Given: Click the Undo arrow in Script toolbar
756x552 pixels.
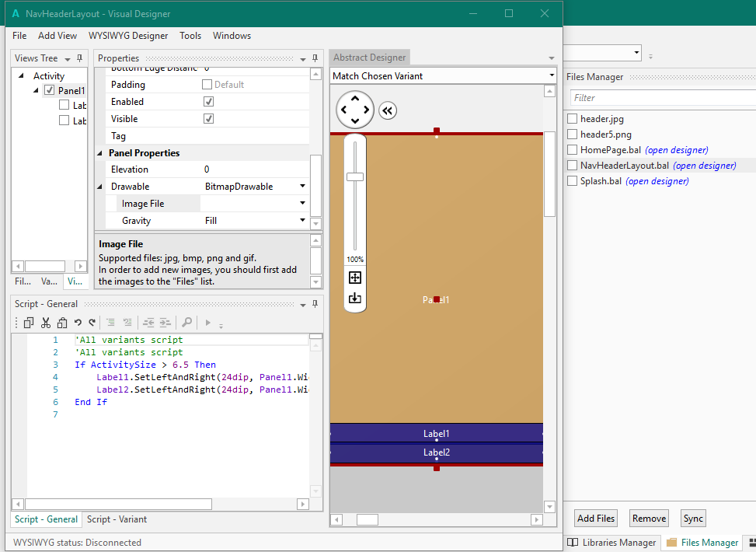Looking at the screenshot, I should [x=78, y=323].
